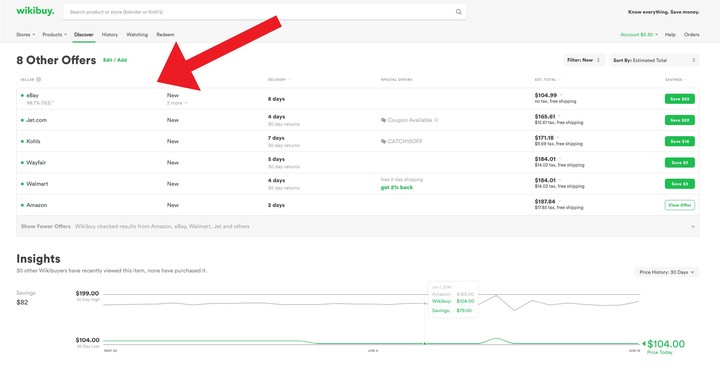Open the Redeem tab
The width and height of the screenshot is (720, 371).
coord(165,34)
